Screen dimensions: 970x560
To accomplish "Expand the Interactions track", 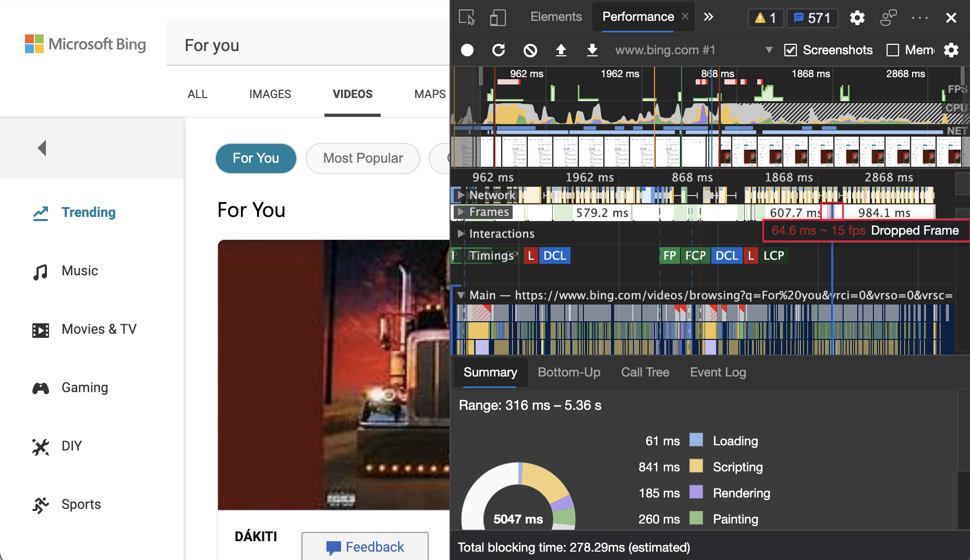I will tap(460, 234).
